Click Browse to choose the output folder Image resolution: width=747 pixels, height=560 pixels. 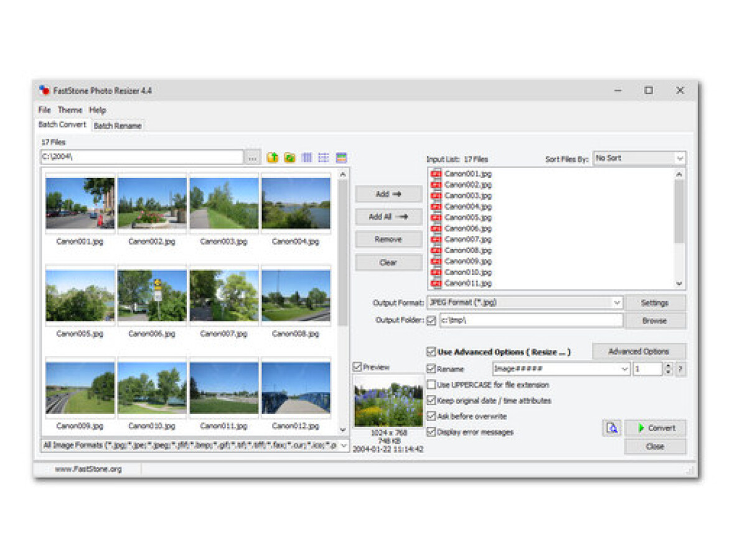[x=655, y=321]
